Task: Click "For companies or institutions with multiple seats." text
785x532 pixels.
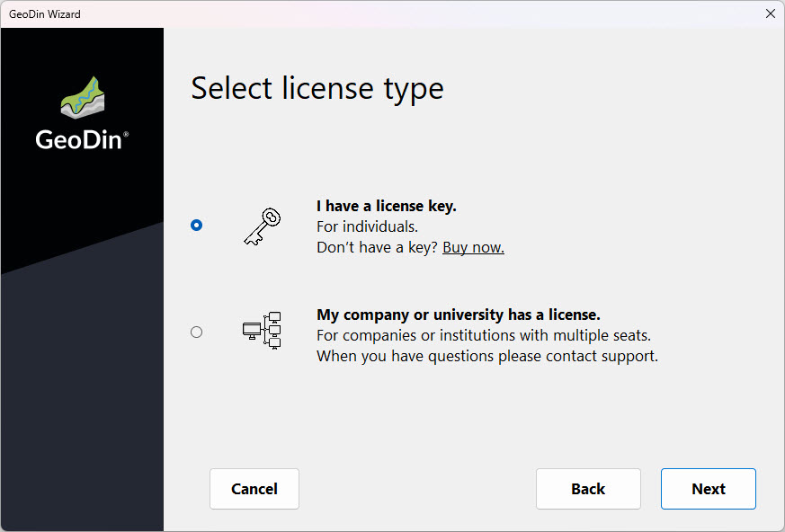Action: [x=483, y=335]
